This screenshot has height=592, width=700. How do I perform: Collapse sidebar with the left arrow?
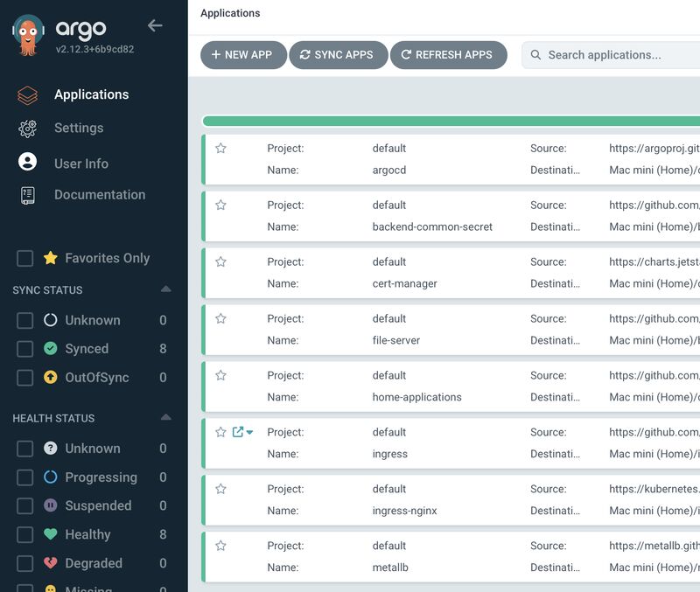[x=155, y=26]
